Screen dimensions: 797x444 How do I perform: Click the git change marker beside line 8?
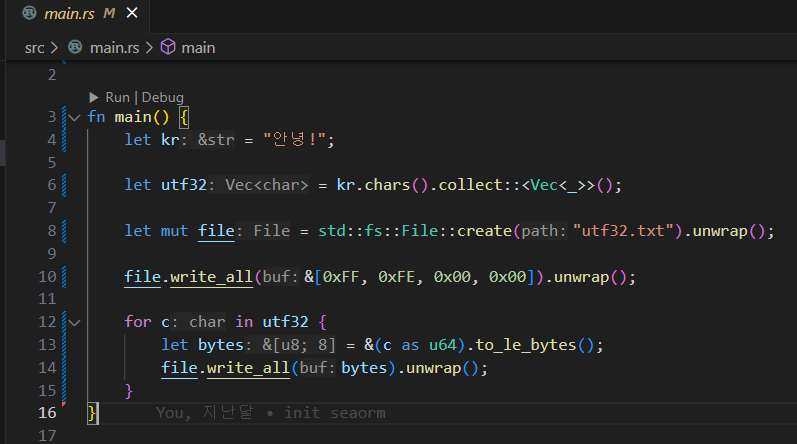click(65, 231)
